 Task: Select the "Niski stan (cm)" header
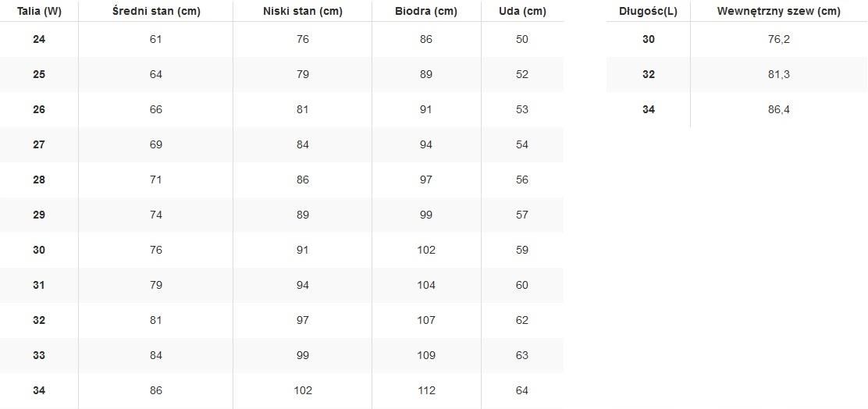(302, 12)
